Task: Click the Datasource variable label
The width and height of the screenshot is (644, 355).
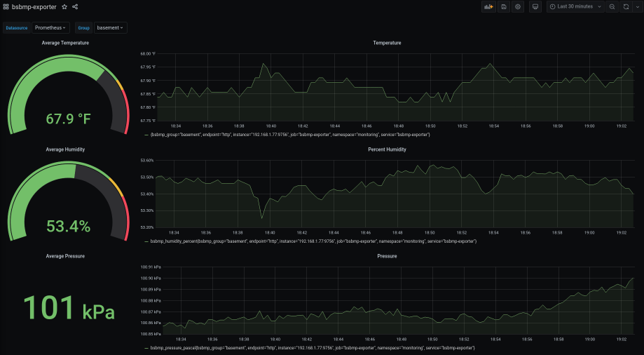Action: [x=16, y=27]
